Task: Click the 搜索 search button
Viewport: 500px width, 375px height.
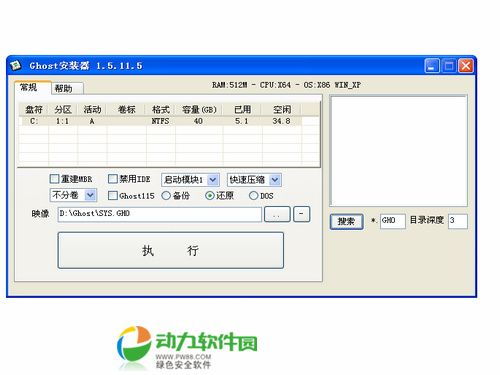Action: 346,221
